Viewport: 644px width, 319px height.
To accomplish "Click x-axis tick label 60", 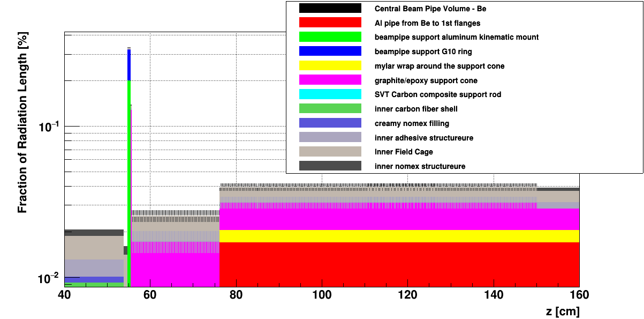I will (x=150, y=295).
